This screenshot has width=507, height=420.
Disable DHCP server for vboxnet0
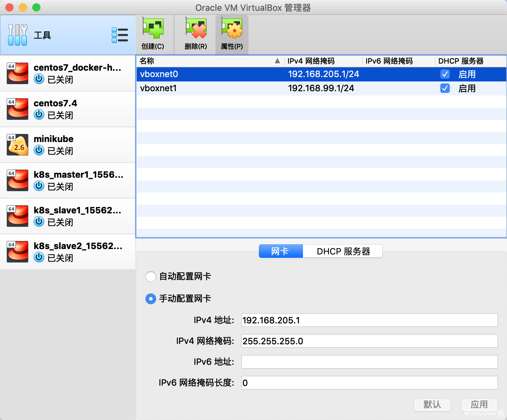click(x=445, y=74)
